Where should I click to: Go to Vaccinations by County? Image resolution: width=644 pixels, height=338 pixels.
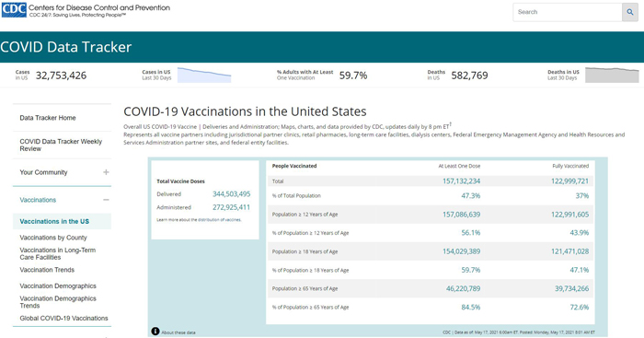tap(53, 238)
